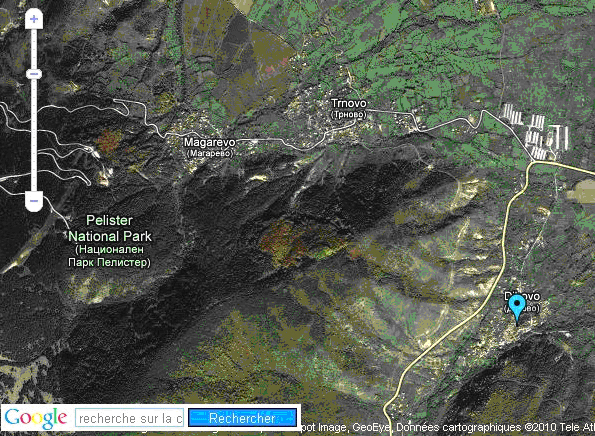Click the Cyrillic Магарево sublabel
This screenshot has width=595, height=436.
click(209, 153)
